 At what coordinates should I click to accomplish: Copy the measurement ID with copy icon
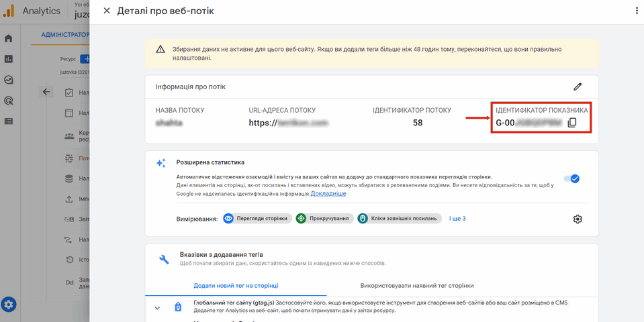coord(572,123)
